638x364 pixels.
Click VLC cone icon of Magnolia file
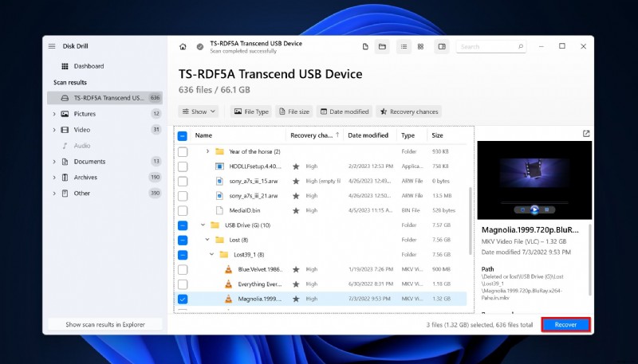pos(229,299)
